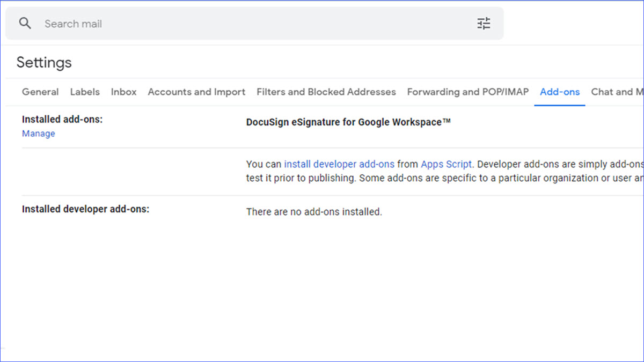Open the Chat and Meet tab
Viewport: 644px width, 362px height.
click(x=617, y=92)
